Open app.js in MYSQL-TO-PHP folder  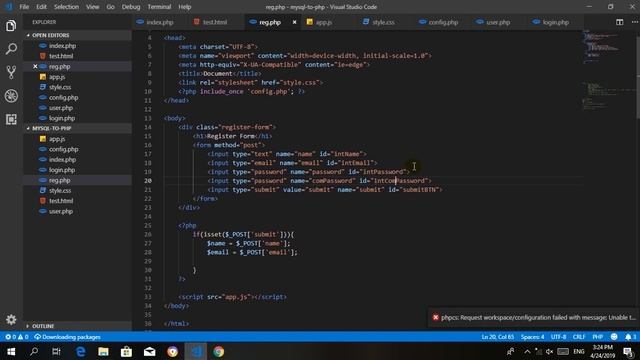coord(78,139)
